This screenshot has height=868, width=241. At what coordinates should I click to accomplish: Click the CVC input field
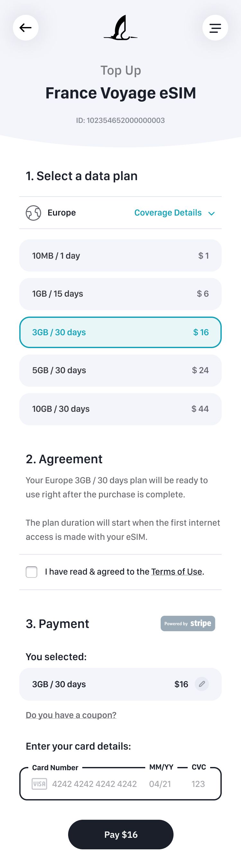[198, 784]
